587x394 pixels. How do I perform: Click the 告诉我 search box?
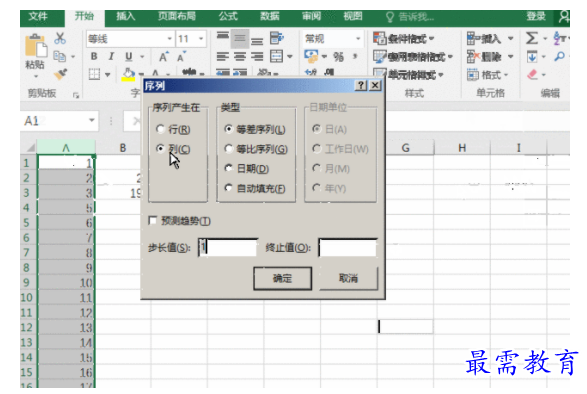[x=410, y=17]
